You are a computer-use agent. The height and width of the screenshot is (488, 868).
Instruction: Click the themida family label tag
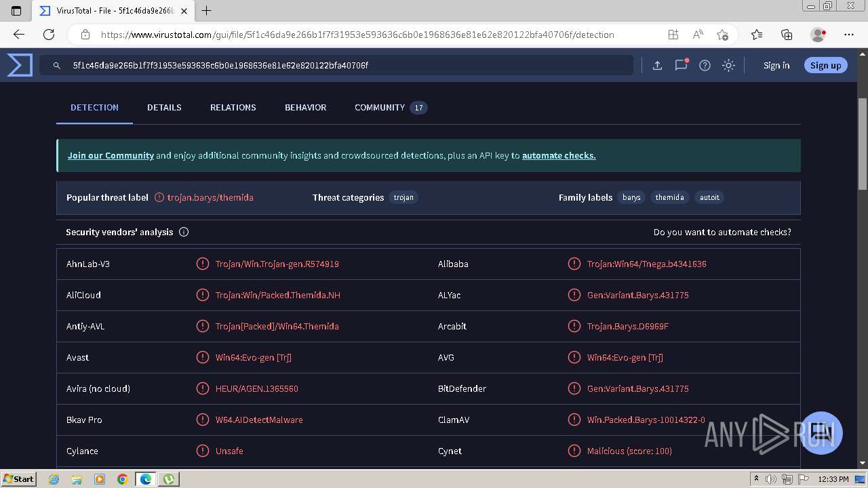pyautogui.click(x=669, y=197)
